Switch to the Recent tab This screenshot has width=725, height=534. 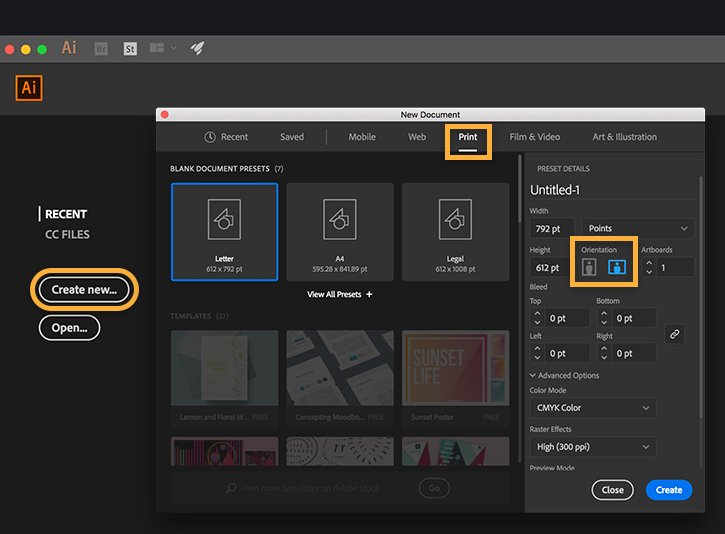(x=226, y=137)
